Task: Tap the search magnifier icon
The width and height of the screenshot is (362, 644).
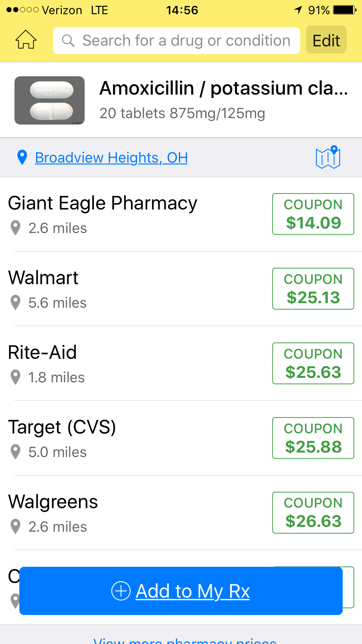Action: (68, 41)
